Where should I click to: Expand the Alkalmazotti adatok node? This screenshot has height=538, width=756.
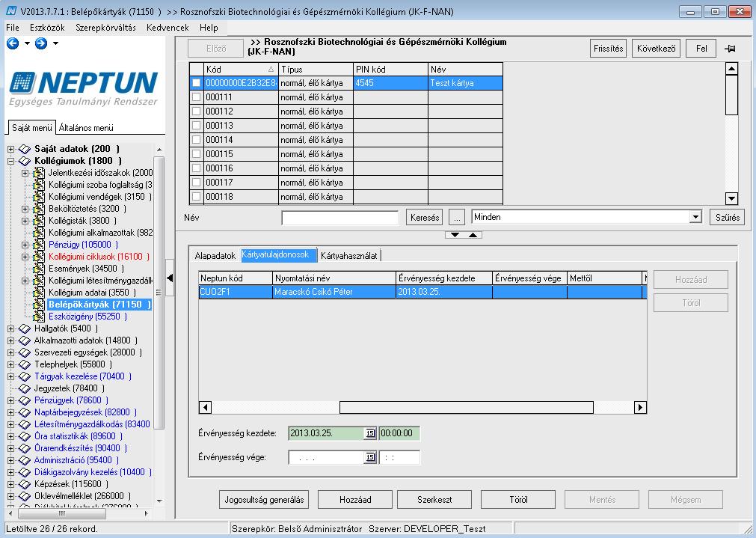pyautogui.click(x=11, y=340)
